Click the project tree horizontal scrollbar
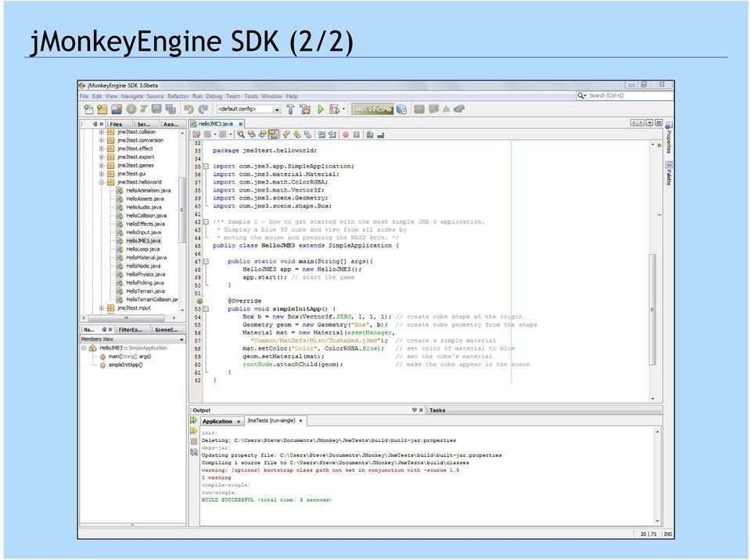This screenshot has height=560, width=751. (128, 318)
